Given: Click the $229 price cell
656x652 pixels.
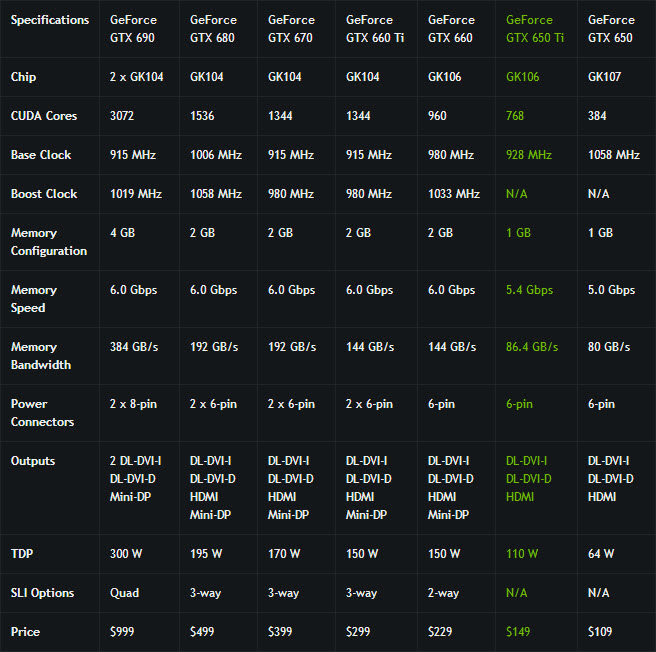Looking at the screenshot, I should [x=440, y=631].
